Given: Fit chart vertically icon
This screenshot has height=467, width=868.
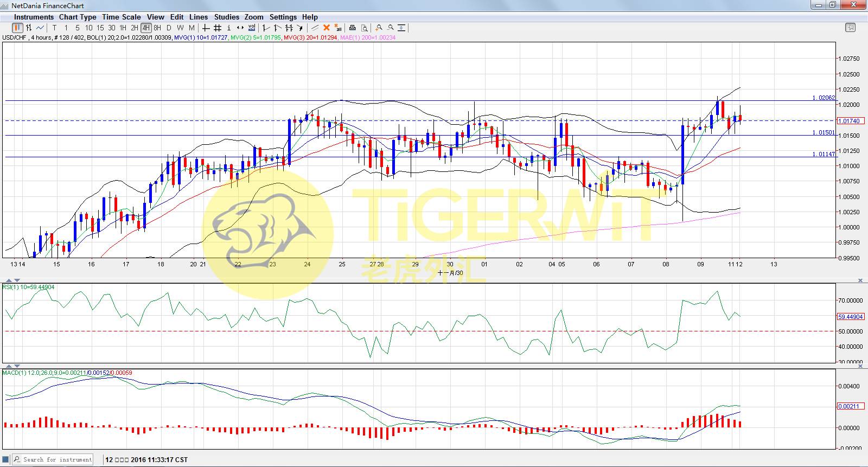Looking at the screenshot, I should [x=401, y=28].
